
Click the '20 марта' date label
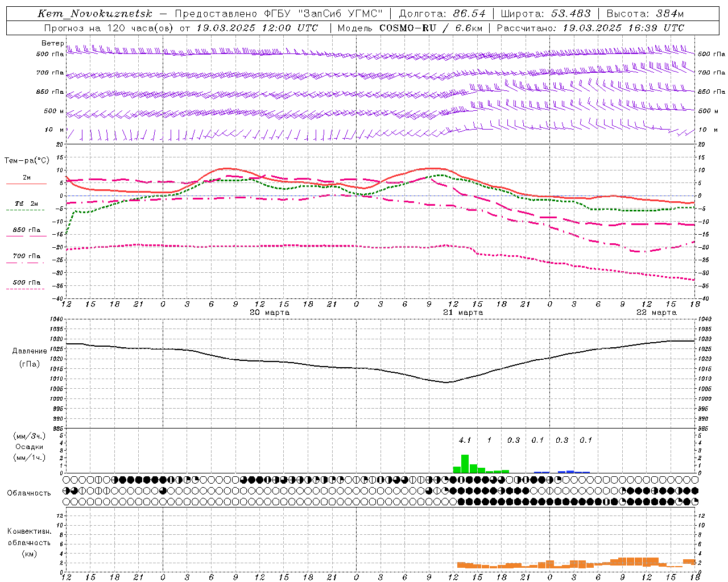pyautogui.click(x=270, y=313)
